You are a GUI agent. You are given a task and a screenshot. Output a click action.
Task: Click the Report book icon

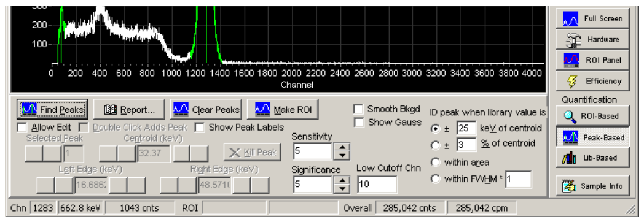click(110, 109)
